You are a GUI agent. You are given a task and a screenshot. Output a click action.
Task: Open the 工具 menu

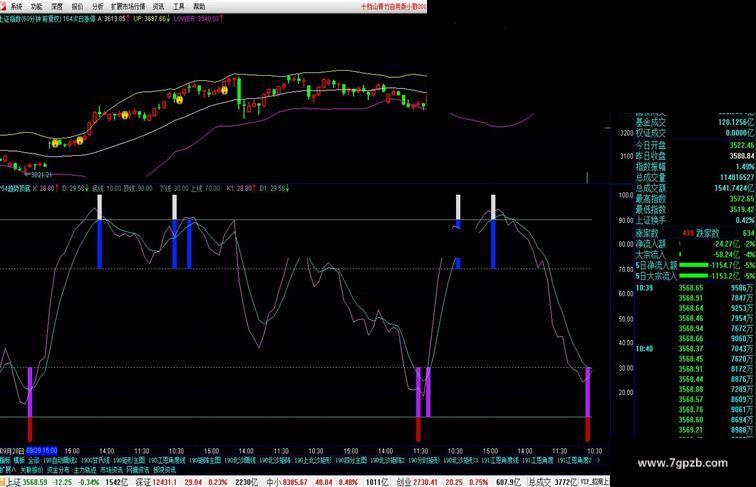coord(178,6)
